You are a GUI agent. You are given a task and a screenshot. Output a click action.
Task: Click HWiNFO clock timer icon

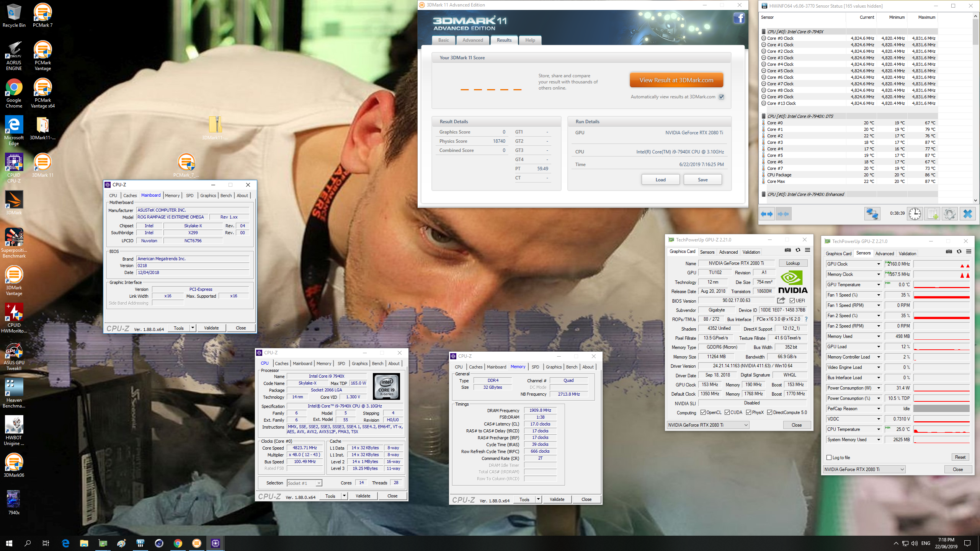click(x=915, y=214)
